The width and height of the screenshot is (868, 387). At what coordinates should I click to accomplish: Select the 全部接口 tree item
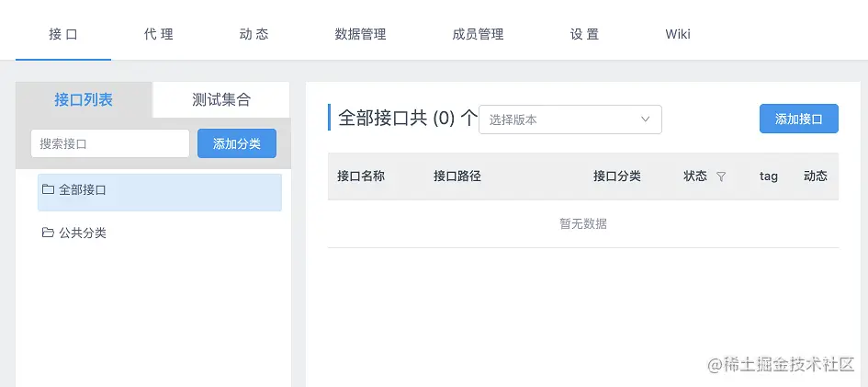tap(160, 192)
